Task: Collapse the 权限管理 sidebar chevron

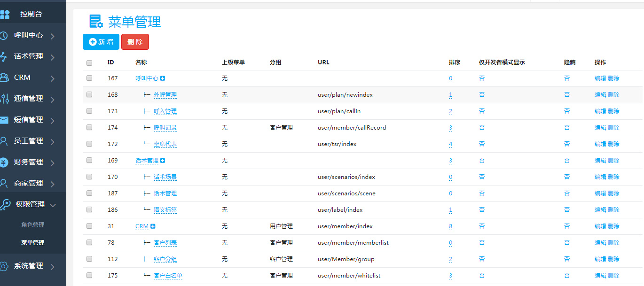Action: click(x=53, y=205)
